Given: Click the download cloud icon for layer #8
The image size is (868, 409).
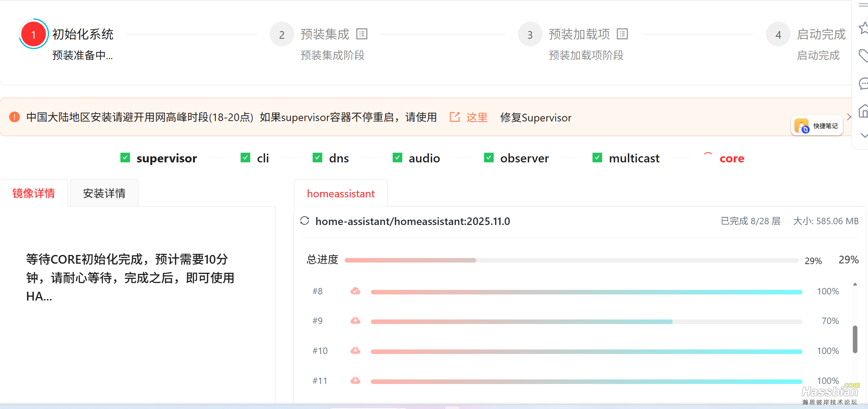Looking at the screenshot, I should pos(355,291).
